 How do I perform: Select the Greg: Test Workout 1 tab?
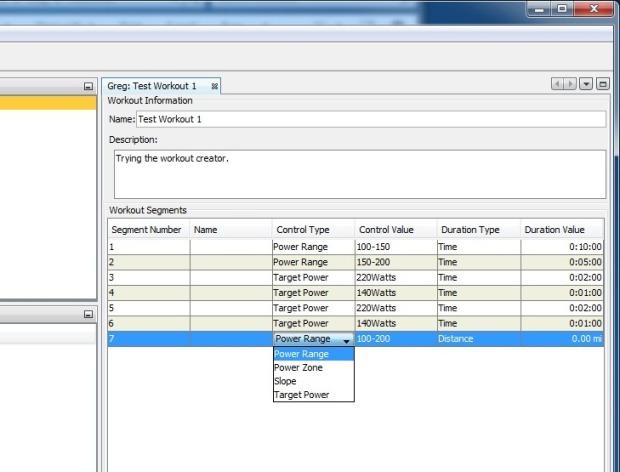click(x=152, y=87)
